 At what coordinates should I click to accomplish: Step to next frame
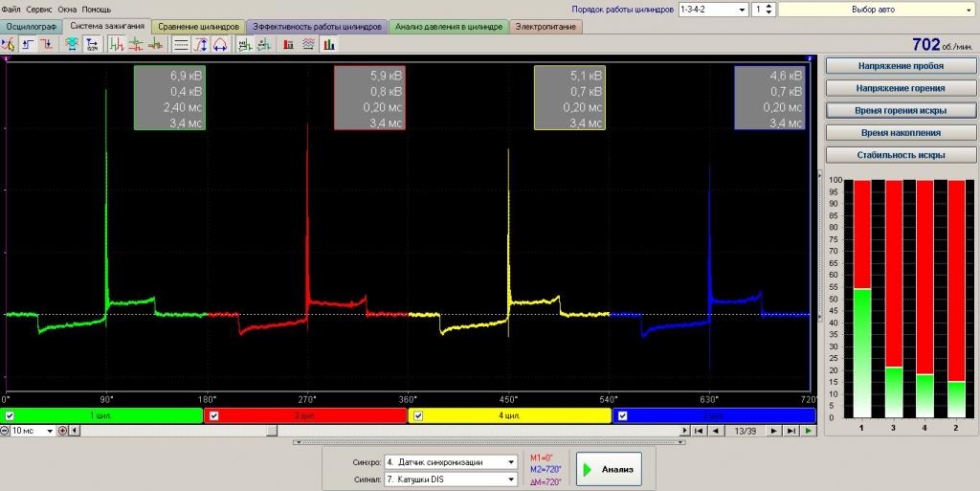point(773,431)
